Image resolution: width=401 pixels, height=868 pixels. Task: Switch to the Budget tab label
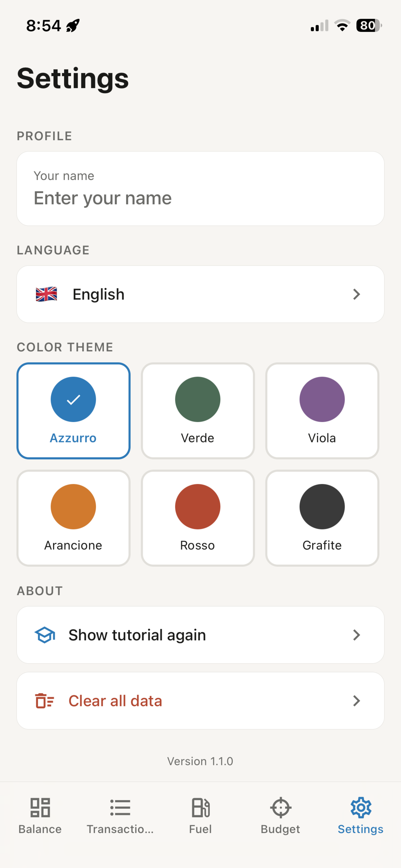point(280,829)
